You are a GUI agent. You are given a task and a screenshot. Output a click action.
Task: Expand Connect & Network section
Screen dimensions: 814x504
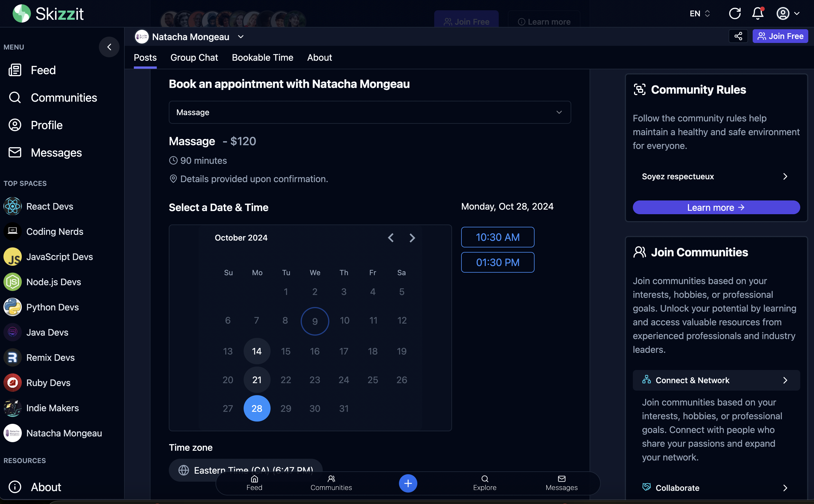click(716, 380)
